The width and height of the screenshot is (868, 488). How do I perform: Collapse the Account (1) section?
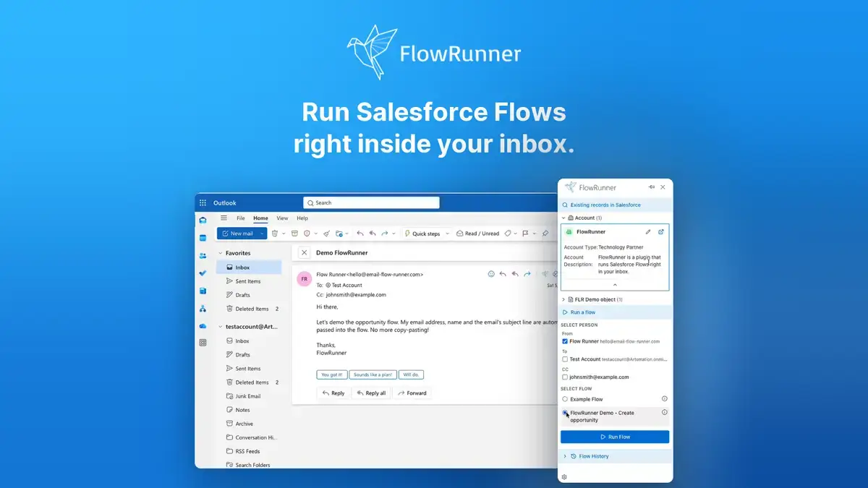[x=563, y=218]
